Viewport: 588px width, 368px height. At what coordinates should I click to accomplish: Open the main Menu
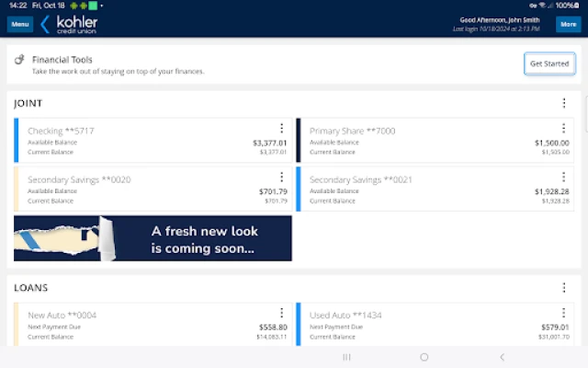20,24
